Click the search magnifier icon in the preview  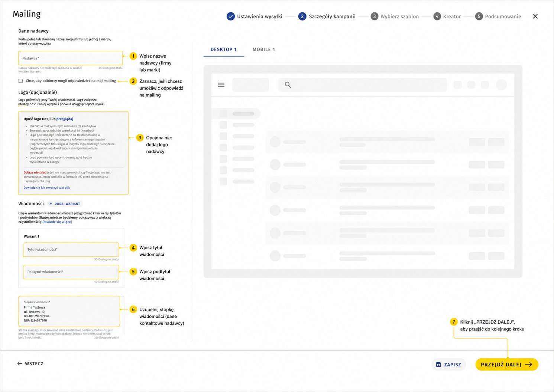(x=288, y=85)
